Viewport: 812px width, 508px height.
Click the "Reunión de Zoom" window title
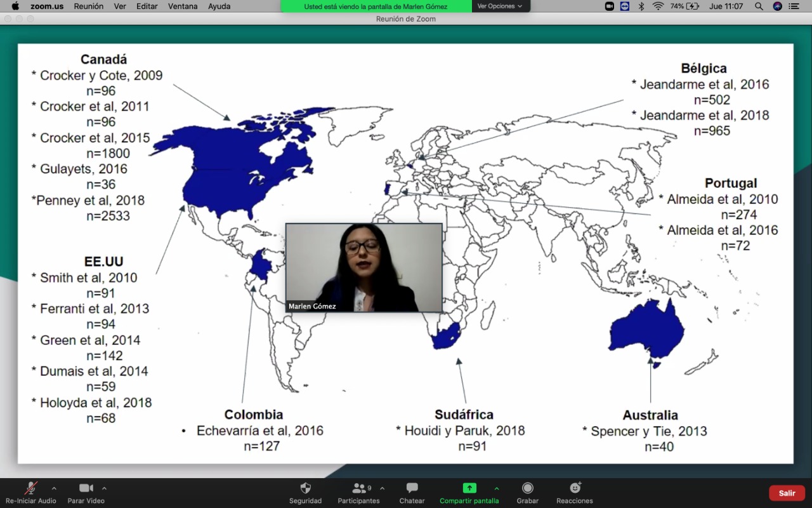pyautogui.click(x=406, y=19)
